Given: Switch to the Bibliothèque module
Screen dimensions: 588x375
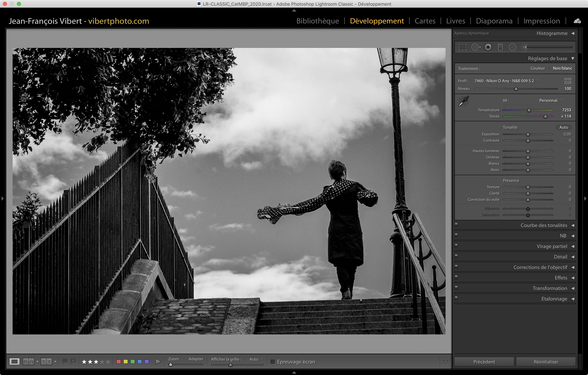Looking at the screenshot, I should point(317,21).
